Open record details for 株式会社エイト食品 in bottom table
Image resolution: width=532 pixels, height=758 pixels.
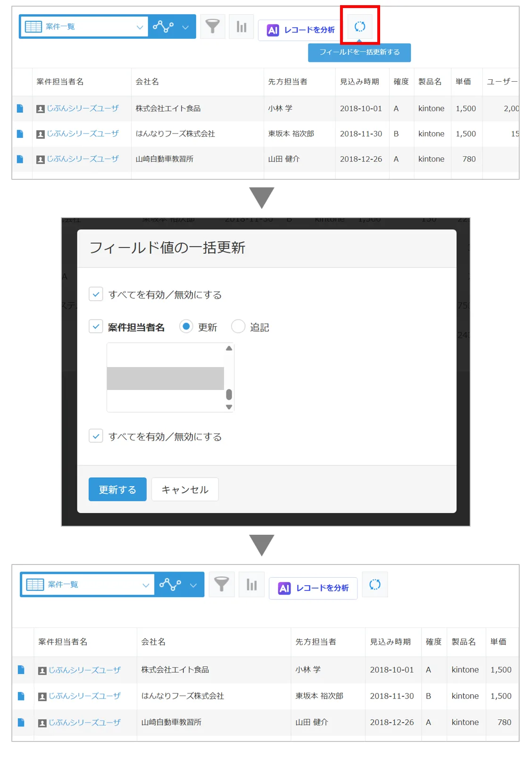(x=21, y=670)
